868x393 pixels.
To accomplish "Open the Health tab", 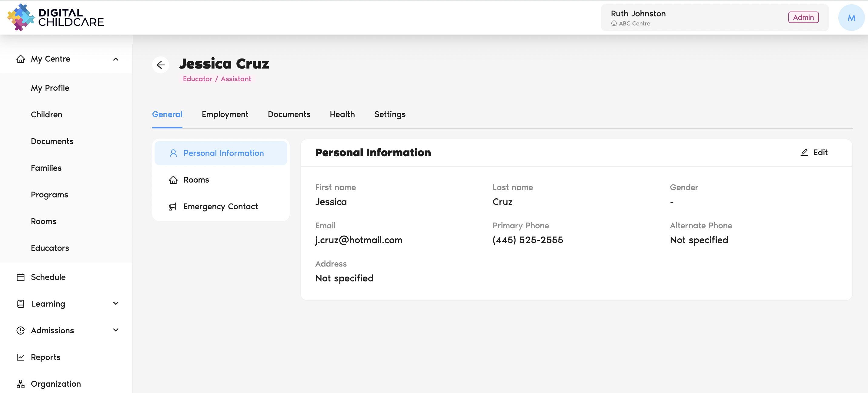I will [342, 114].
